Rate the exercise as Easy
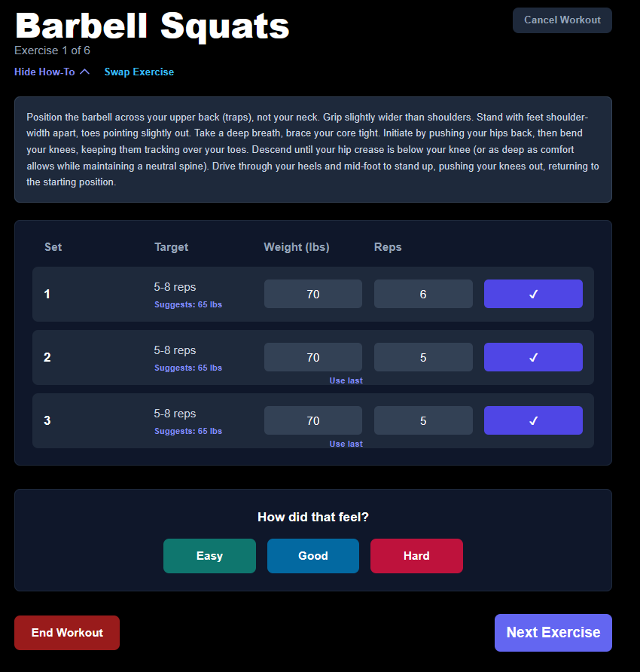This screenshot has width=640, height=672. coord(209,556)
